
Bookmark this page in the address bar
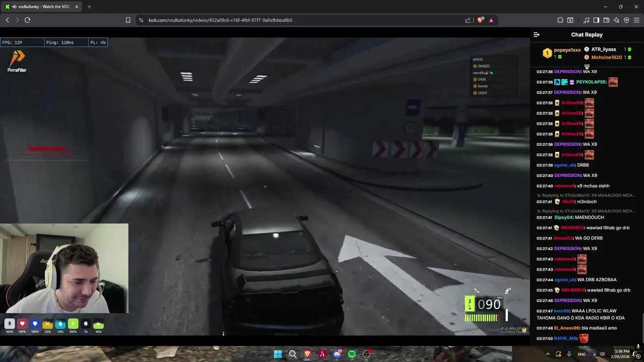128,20
